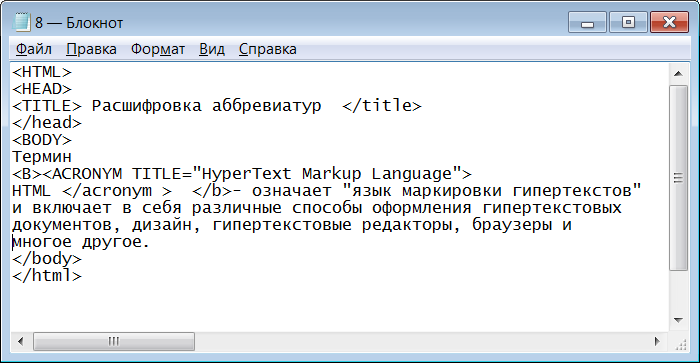The width and height of the screenshot is (700, 363).
Task: Open the Вид menu
Action: click(212, 49)
